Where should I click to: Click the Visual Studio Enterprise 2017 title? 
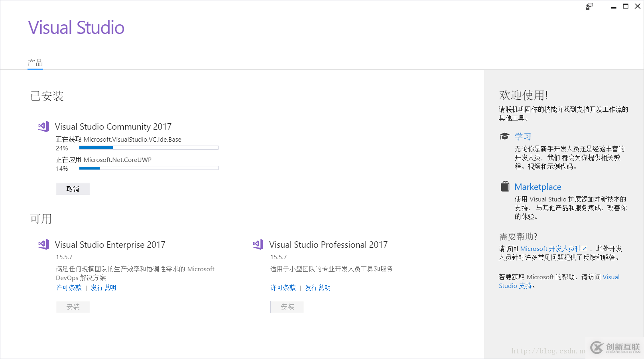coord(110,245)
